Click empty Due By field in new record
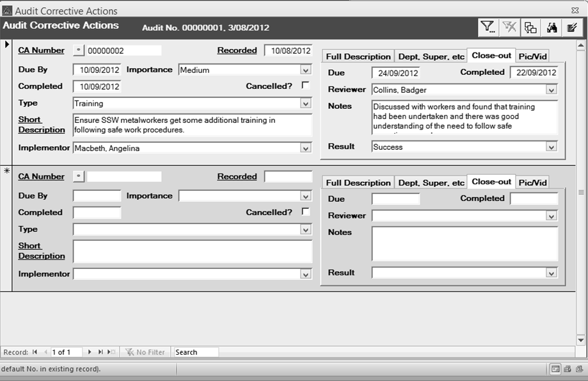Screen dimensions: 588x381 (x=97, y=196)
